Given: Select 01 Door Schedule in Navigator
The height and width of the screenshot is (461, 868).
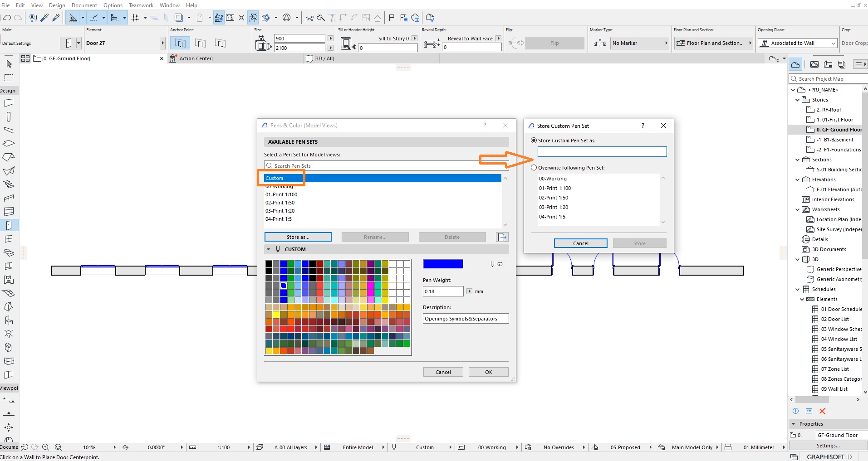Looking at the screenshot, I should pyautogui.click(x=841, y=309).
